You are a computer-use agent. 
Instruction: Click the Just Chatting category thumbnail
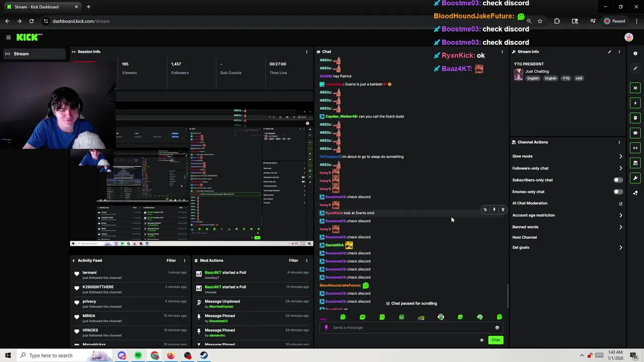coord(518,75)
